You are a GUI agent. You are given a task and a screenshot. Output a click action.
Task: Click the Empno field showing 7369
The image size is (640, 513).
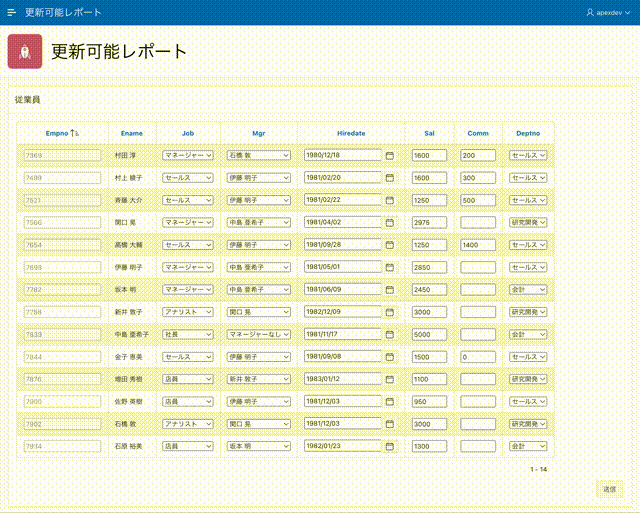point(62,155)
